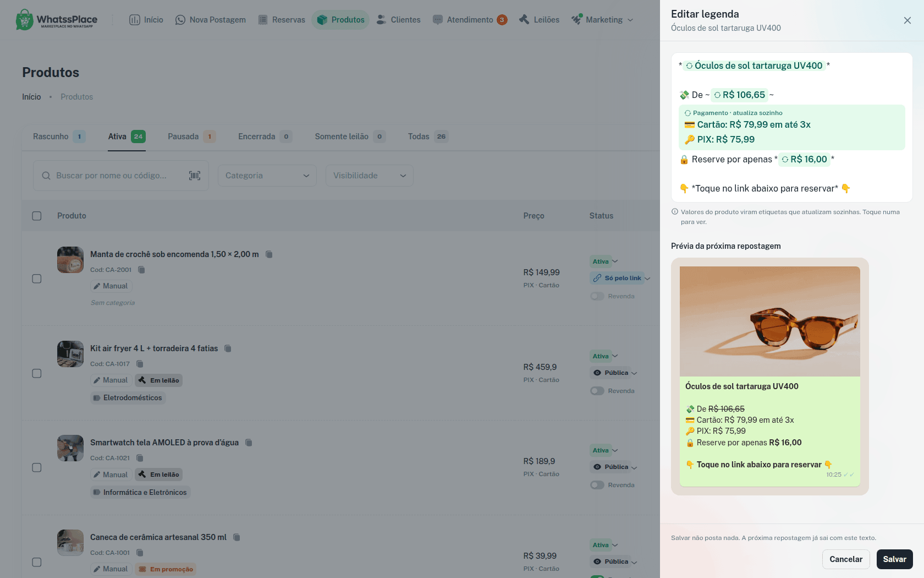Viewport: 924px width, 578px height.
Task: Click the sunglasses preview image
Action: [770, 321]
